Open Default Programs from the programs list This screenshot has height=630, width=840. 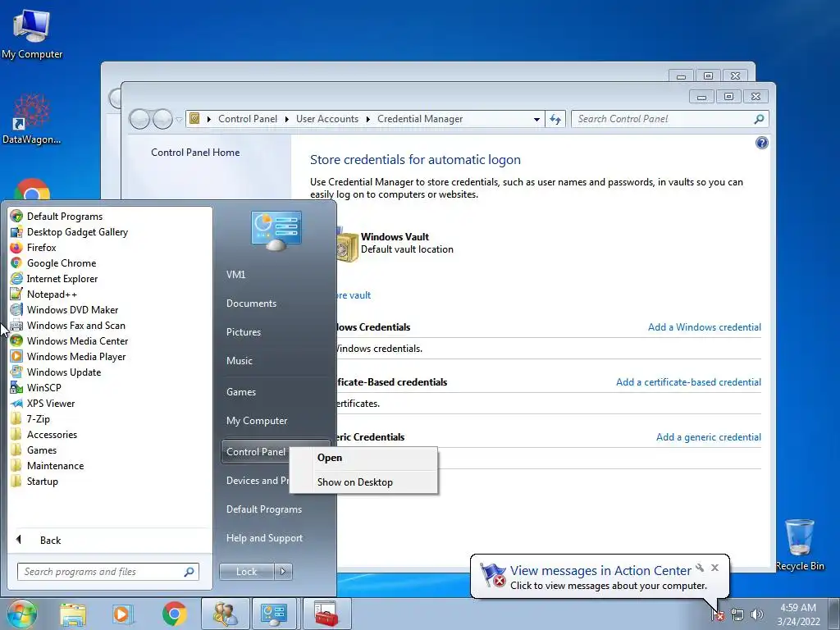[64, 217]
